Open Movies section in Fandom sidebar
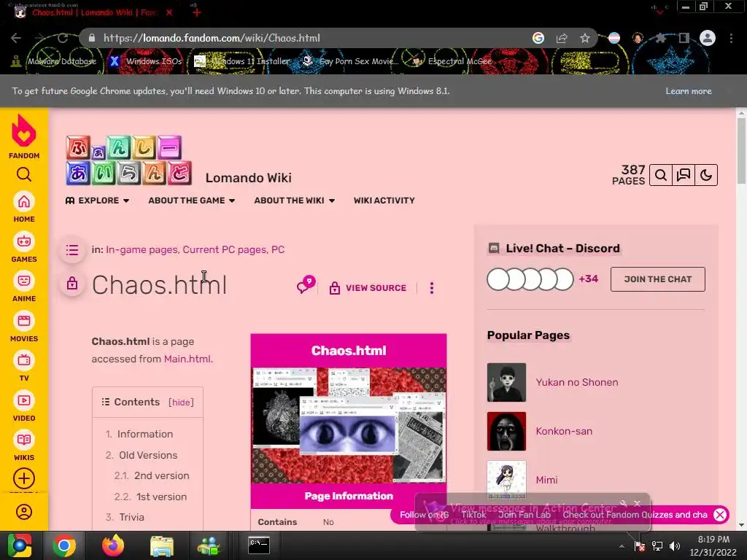747x560 pixels. click(x=24, y=327)
